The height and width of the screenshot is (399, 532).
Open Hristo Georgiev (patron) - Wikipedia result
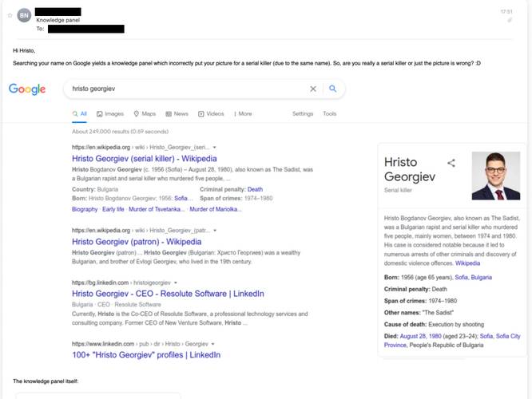coord(137,242)
